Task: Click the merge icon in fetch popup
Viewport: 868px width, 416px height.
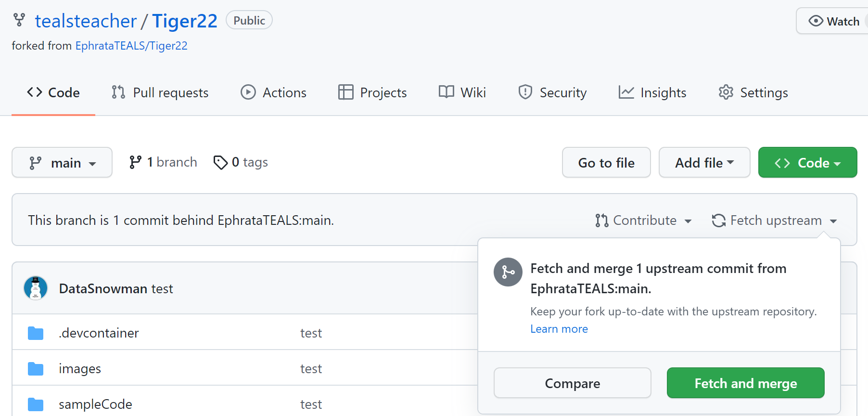Action: tap(508, 272)
